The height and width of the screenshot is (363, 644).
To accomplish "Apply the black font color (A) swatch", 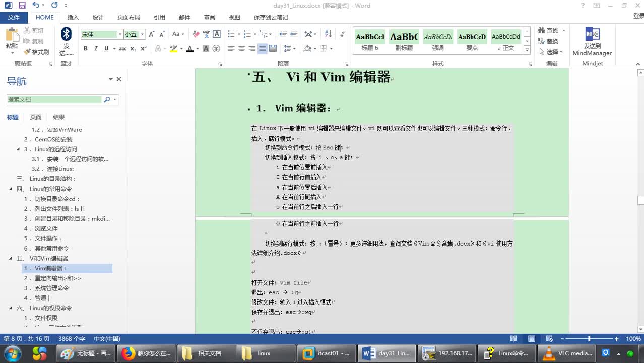I will point(189,49).
